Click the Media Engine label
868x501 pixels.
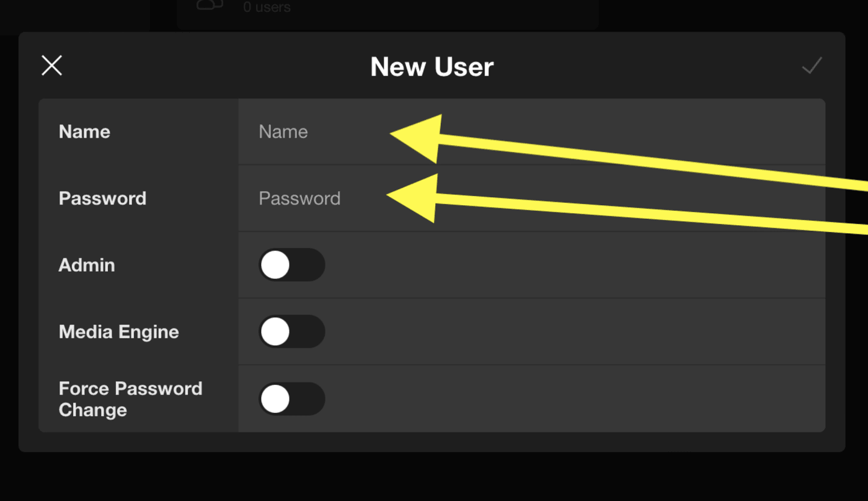pyautogui.click(x=118, y=332)
